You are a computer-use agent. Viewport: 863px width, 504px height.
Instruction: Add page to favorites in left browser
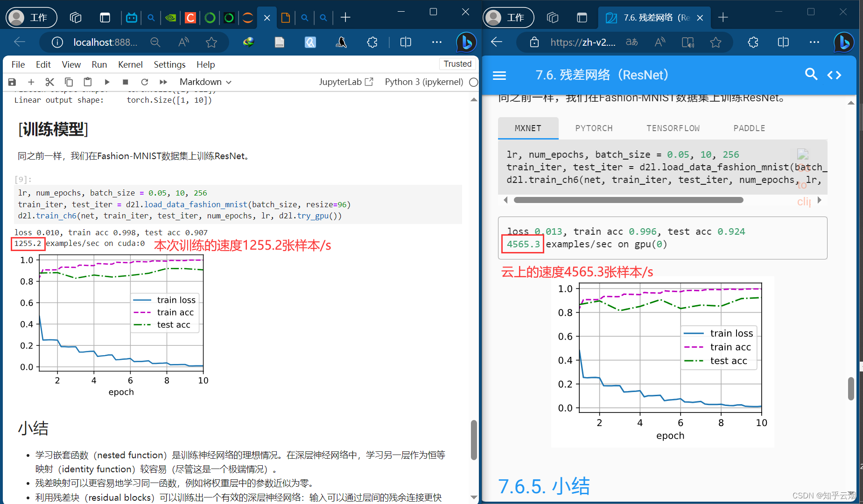[x=211, y=42]
